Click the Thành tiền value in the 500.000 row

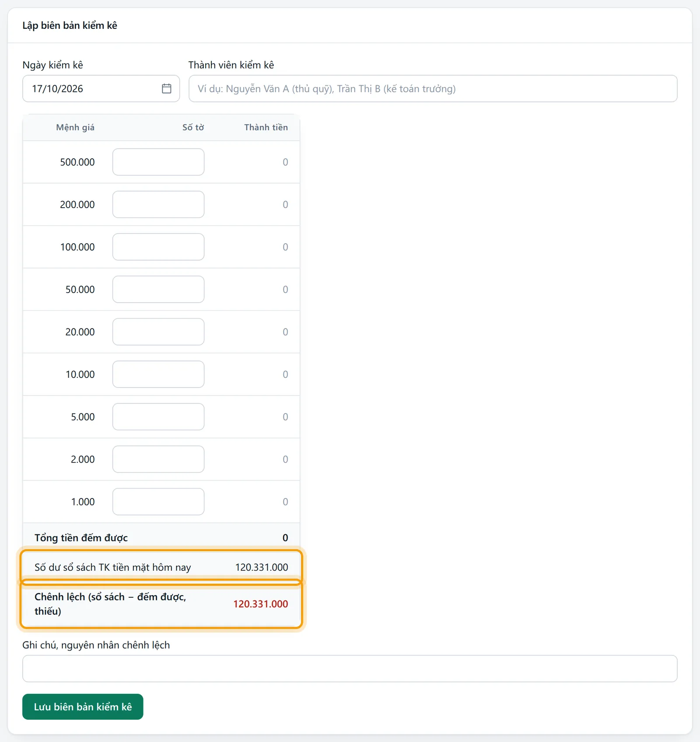coord(285,162)
